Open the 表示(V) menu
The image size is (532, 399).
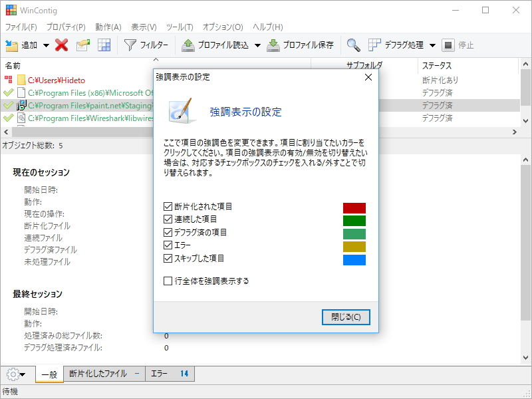coord(144,27)
